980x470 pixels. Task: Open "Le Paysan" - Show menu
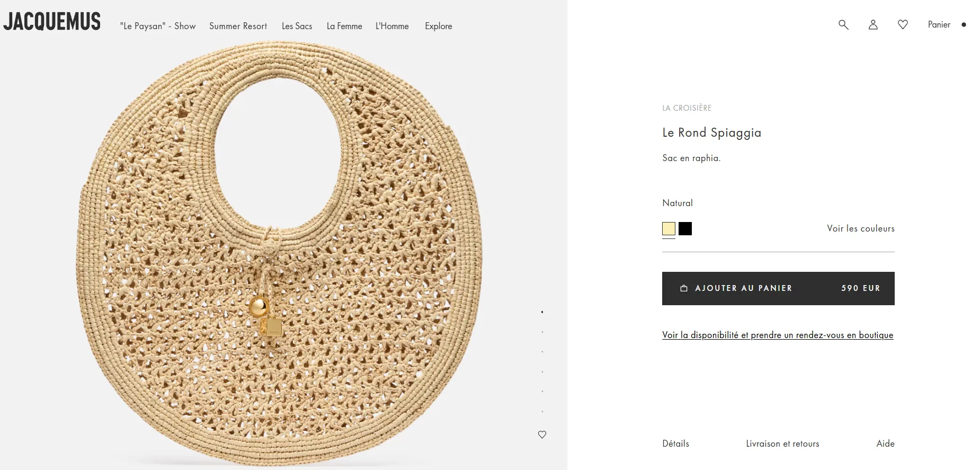coord(158,26)
